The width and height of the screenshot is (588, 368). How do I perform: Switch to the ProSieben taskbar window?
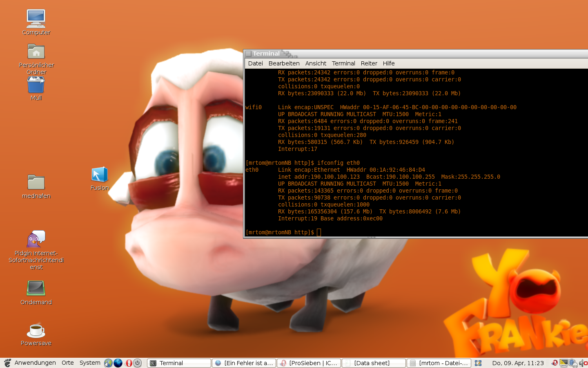pyautogui.click(x=309, y=363)
